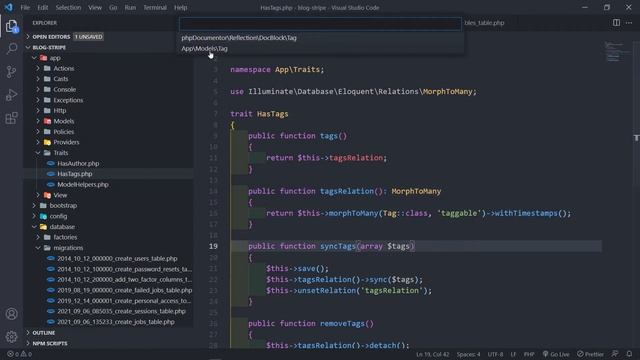The image size is (640, 360).
Task: Open the Accounts menu icon
Action: pos(11,314)
